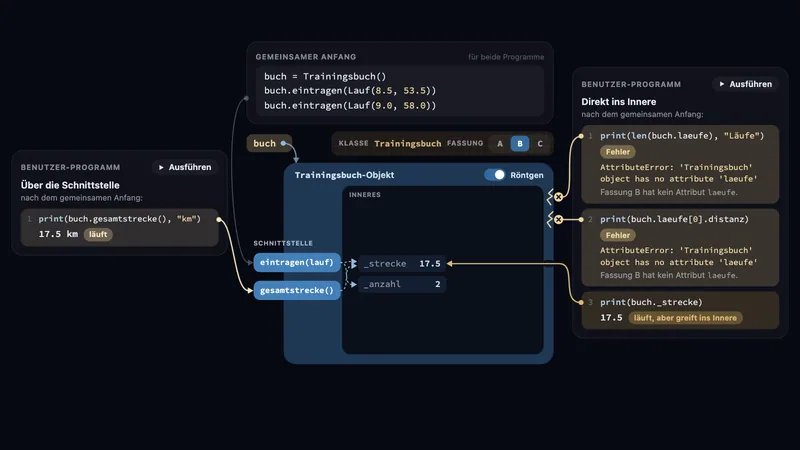Click the Fehler badge under line 1
The width and height of the screenshot is (800, 450).
point(618,152)
